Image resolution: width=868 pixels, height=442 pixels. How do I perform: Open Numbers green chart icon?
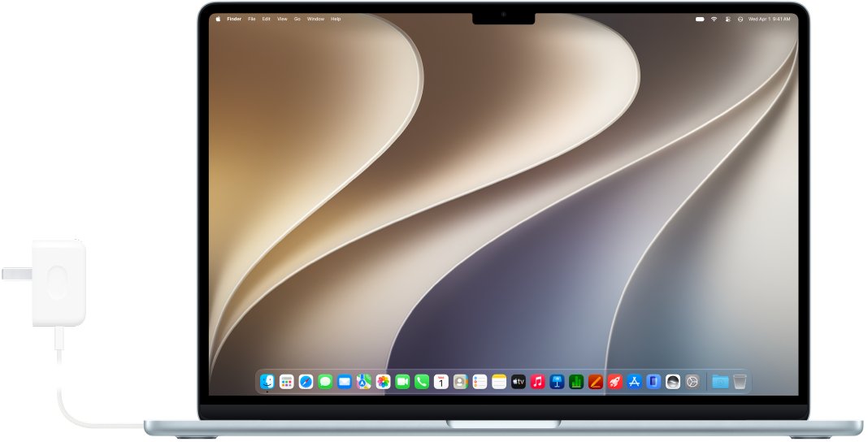576,382
